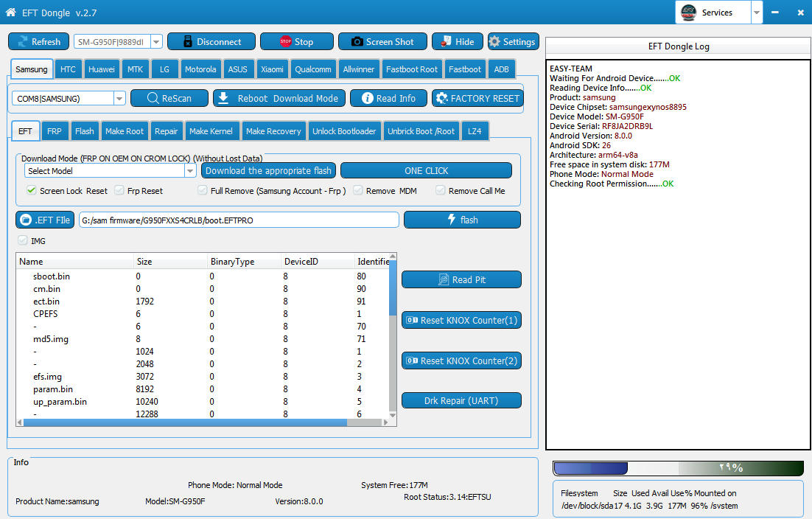
Task: Click the red Stop sign icon
Action: pos(285,41)
